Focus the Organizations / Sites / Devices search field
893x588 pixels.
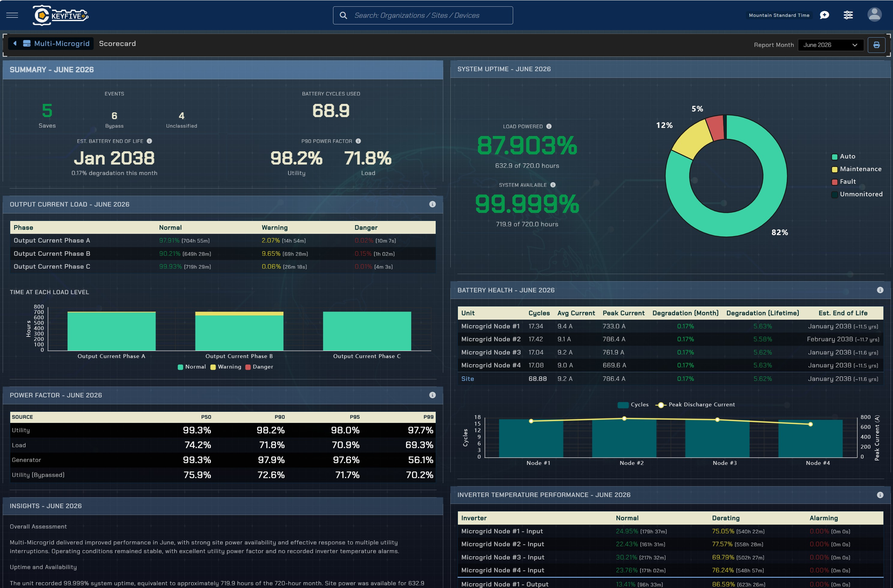pos(423,15)
